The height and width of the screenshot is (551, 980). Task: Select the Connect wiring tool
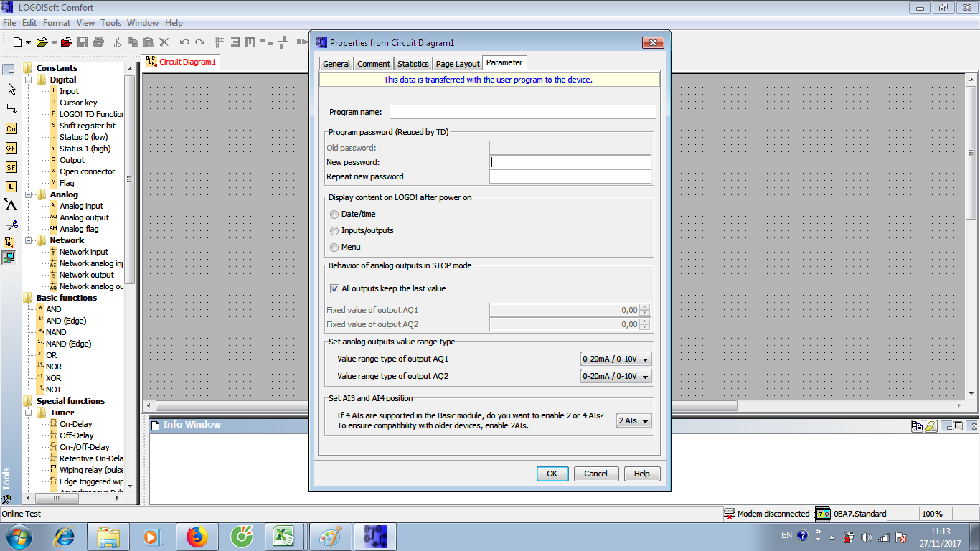(x=11, y=109)
